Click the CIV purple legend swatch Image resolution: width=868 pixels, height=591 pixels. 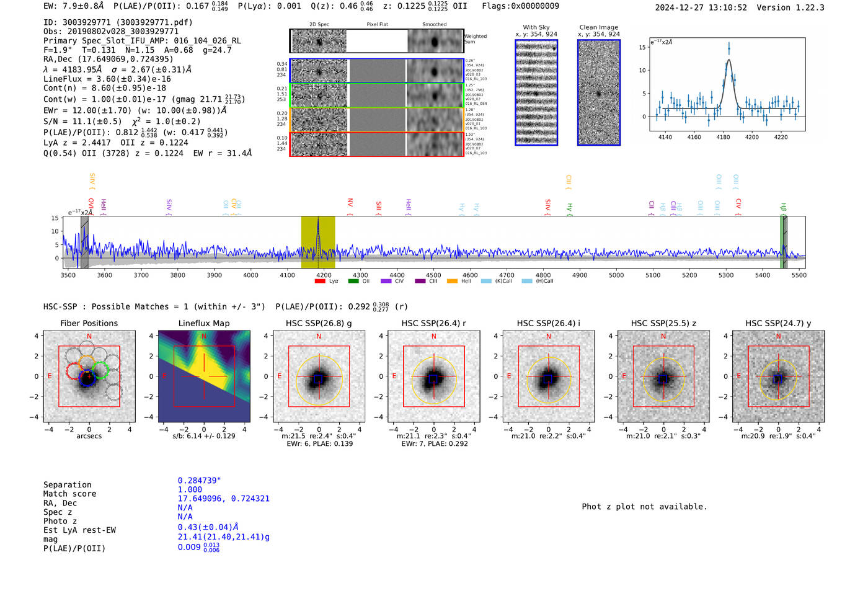pos(386,281)
